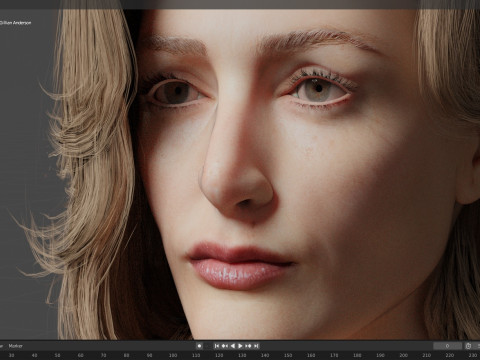The width and height of the screenshot is (480, 360).
Task: Toggle auto keying record button
Action: click(x=199, y=346)
